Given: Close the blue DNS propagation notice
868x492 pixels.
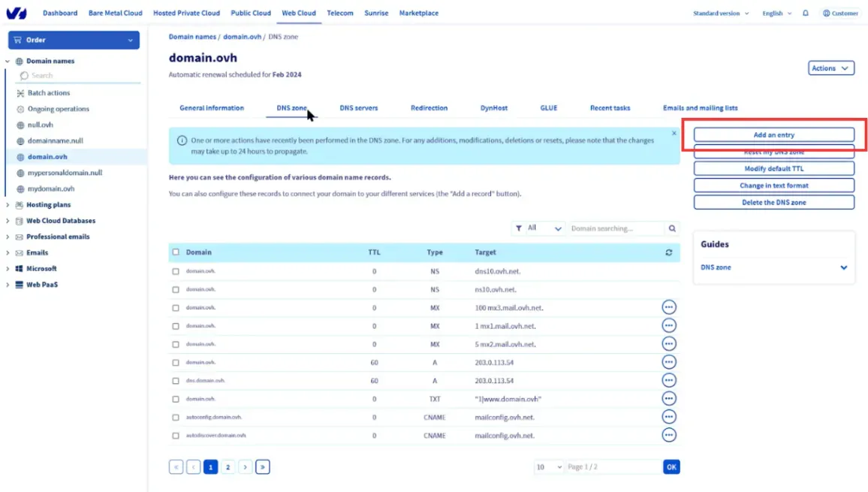Looking at the screenshot, I should 674,134.
